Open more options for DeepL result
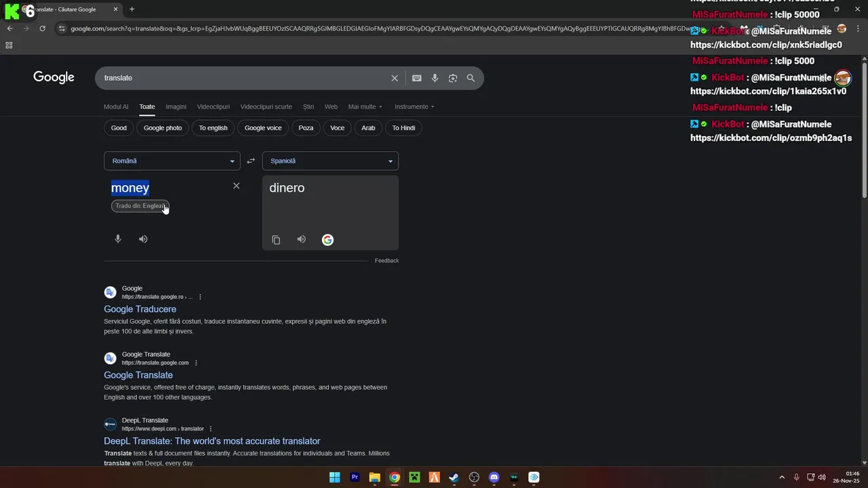The image size is (868, 488). [x=211, y=428]
